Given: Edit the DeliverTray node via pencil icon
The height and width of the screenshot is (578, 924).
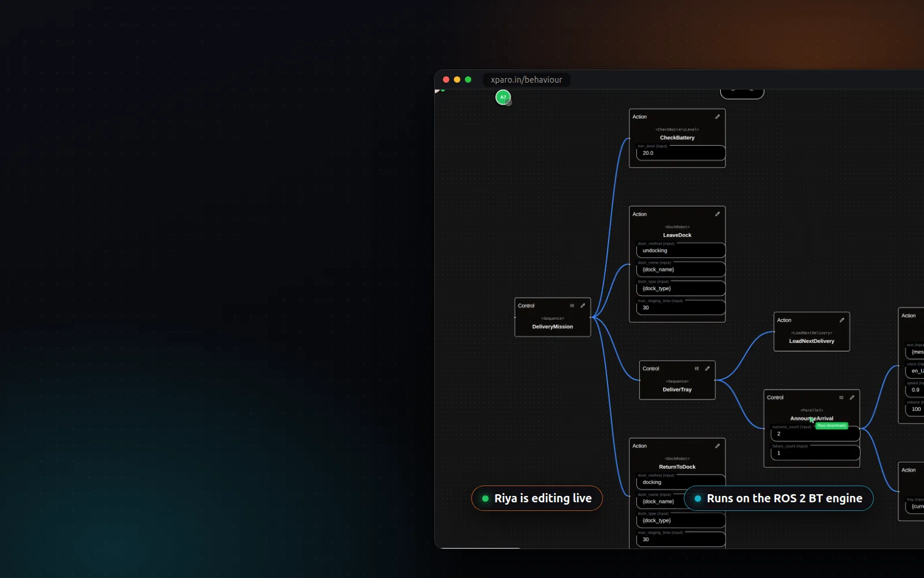Looking at the screenshot, I should tap(707, 369).
